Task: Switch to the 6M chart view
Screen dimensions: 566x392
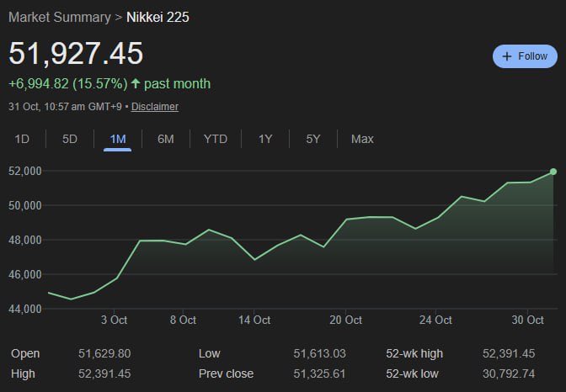Action: point(166,139)
